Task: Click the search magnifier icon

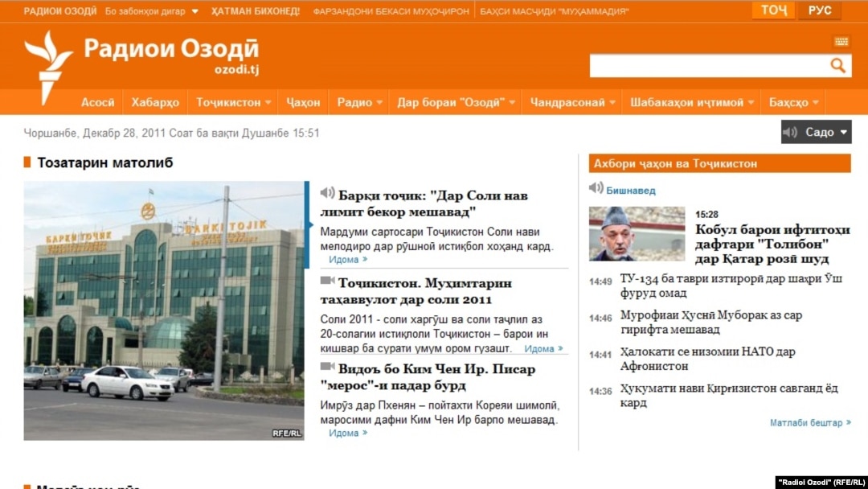Action: point(838,66)
